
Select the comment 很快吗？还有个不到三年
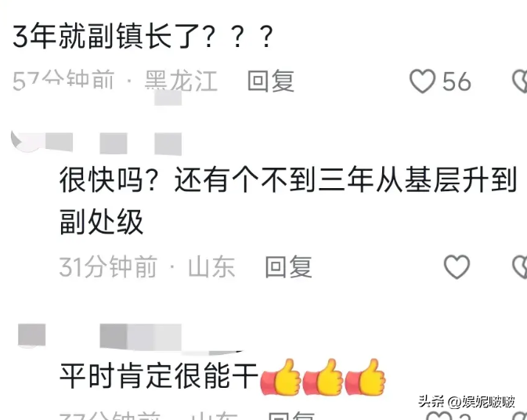tap(287, 201)
